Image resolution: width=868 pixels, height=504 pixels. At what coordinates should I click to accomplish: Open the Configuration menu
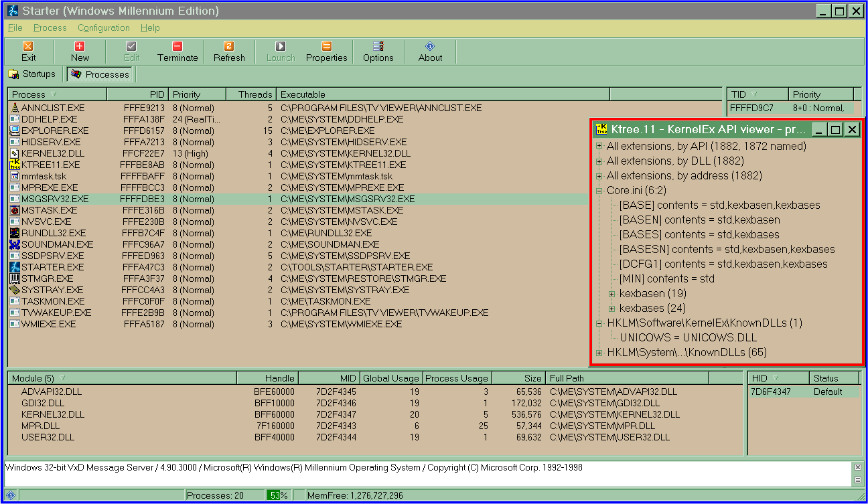click(x=104, y=27)
